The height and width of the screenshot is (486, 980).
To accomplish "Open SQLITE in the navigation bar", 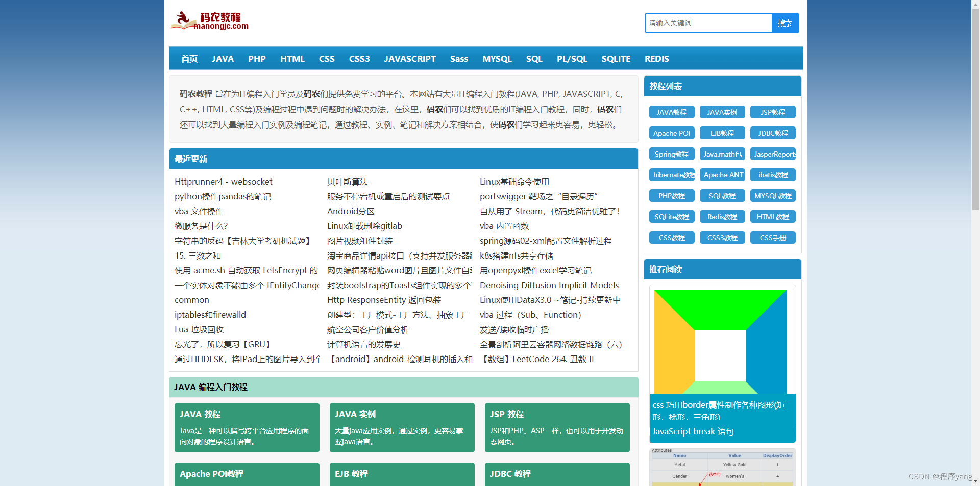I will tap(616, 59).
